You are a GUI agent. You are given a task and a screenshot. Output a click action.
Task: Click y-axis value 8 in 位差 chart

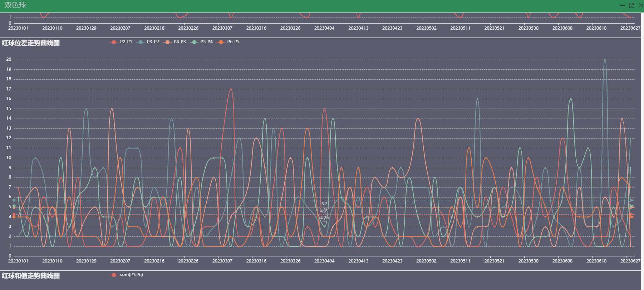pos(10,177)
